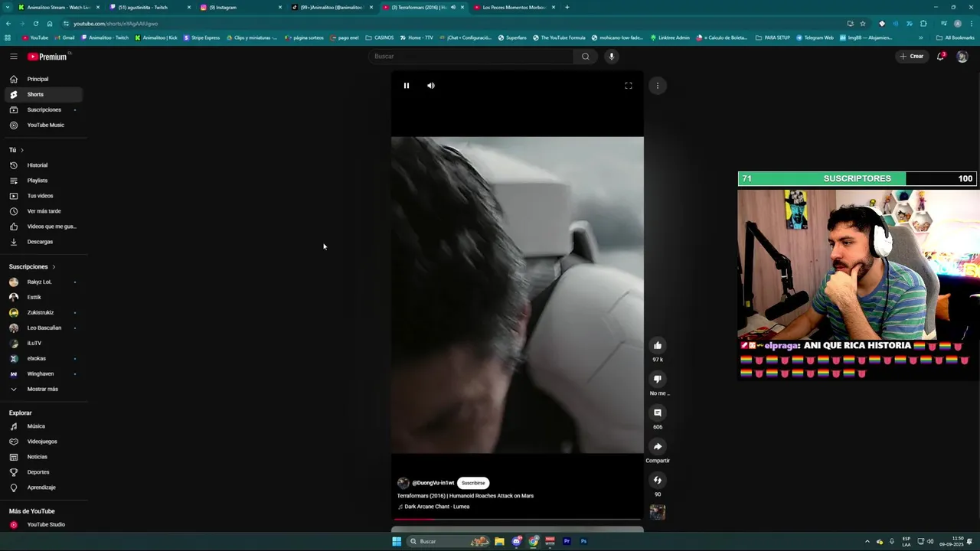Open Playlists in the sidebar
The image size is (980, 551).
(x=43, y=181)
